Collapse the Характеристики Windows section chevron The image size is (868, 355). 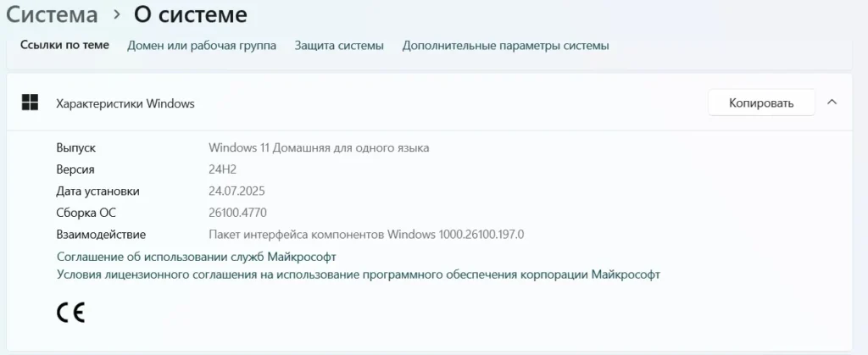(x=832, y=103)
